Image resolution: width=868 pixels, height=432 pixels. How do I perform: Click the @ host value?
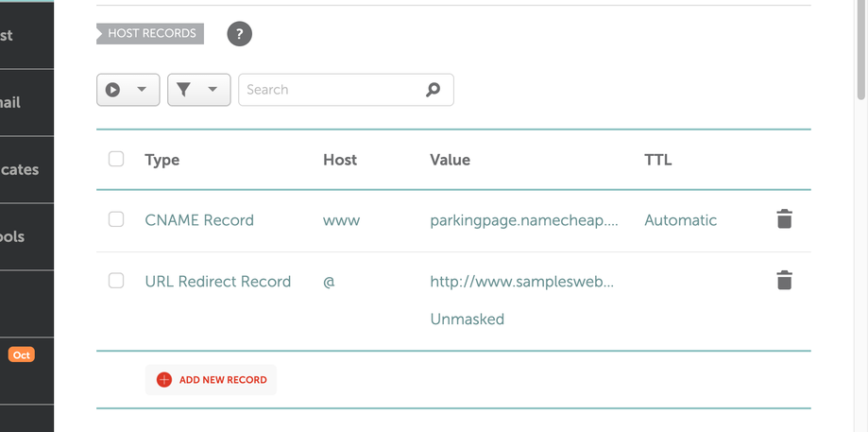(329, 282)
